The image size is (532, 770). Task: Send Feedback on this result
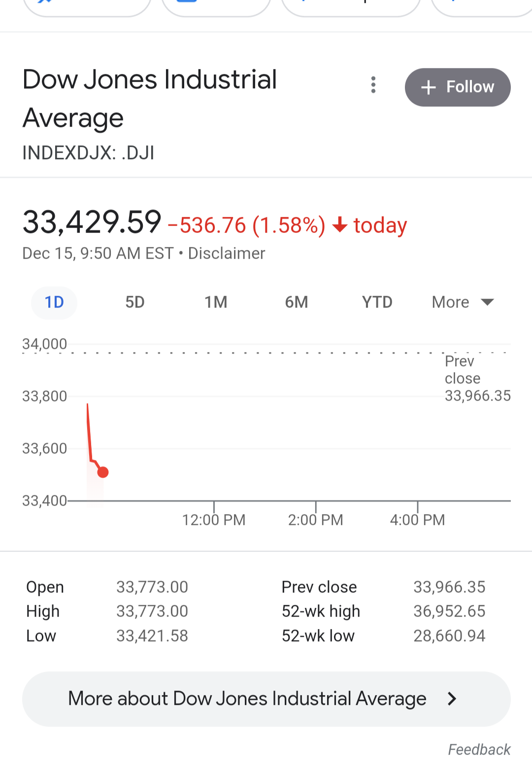click(x=479, y=750)
